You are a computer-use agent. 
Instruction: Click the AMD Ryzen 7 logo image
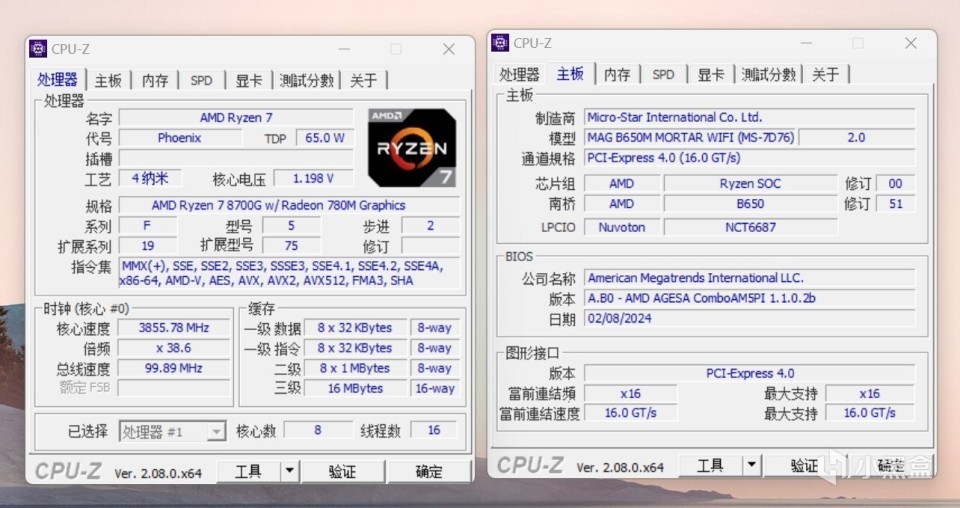point(412,148)
